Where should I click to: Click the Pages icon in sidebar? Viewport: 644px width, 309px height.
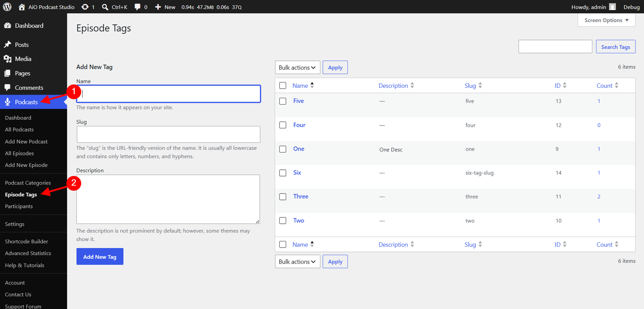[8, 73]
